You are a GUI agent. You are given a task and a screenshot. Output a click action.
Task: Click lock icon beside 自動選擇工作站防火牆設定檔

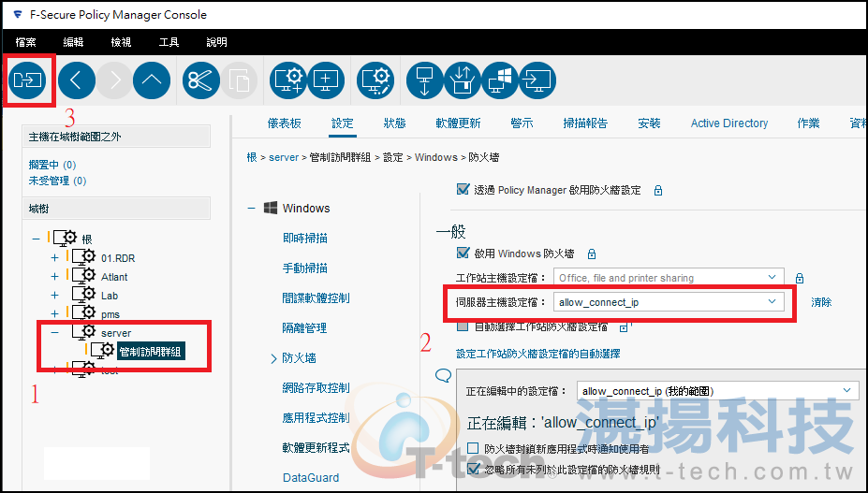624,327
